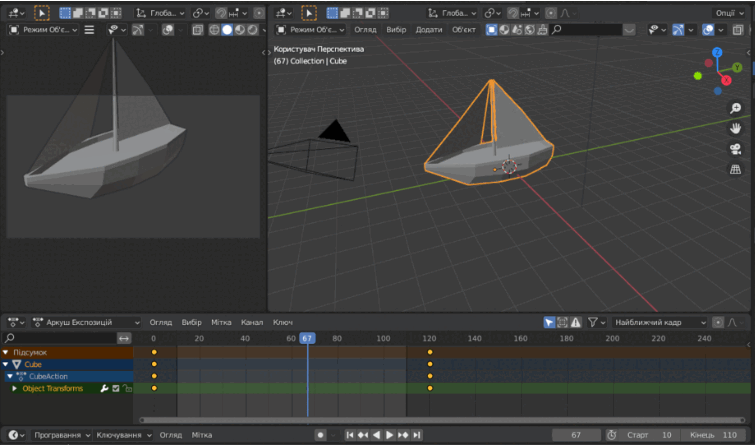
Task: Toggle the snap magnet in the right viewport
Action: (x=513, y=13)
